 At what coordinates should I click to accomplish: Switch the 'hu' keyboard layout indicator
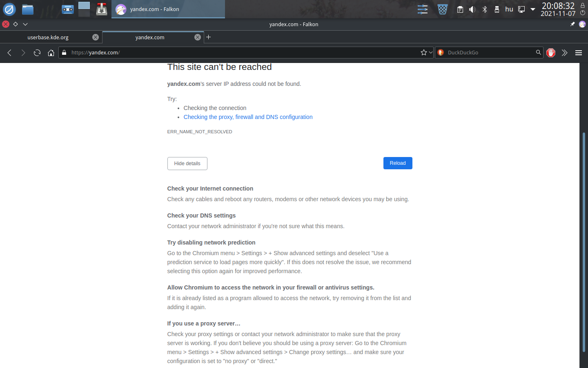(509, 9)
